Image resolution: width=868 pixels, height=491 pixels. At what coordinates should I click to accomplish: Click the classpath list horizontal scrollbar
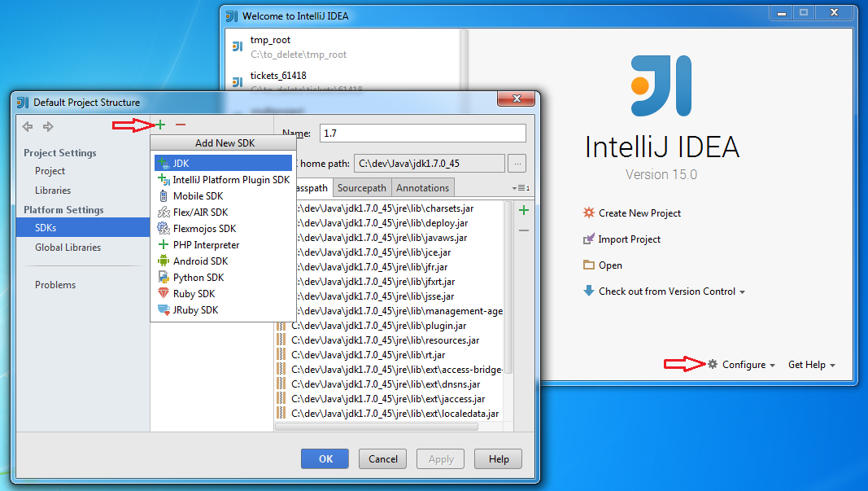pos(377,427)
